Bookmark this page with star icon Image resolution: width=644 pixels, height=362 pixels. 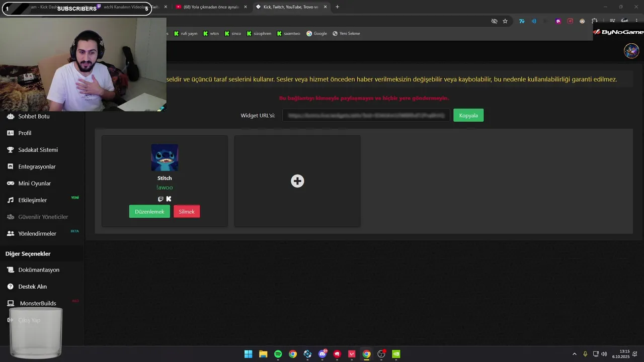(x=505, y=21)
